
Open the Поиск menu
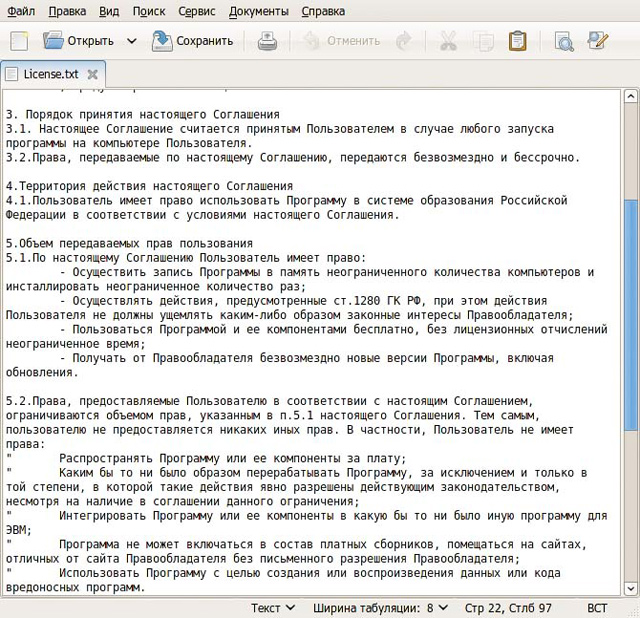point(149,11)
